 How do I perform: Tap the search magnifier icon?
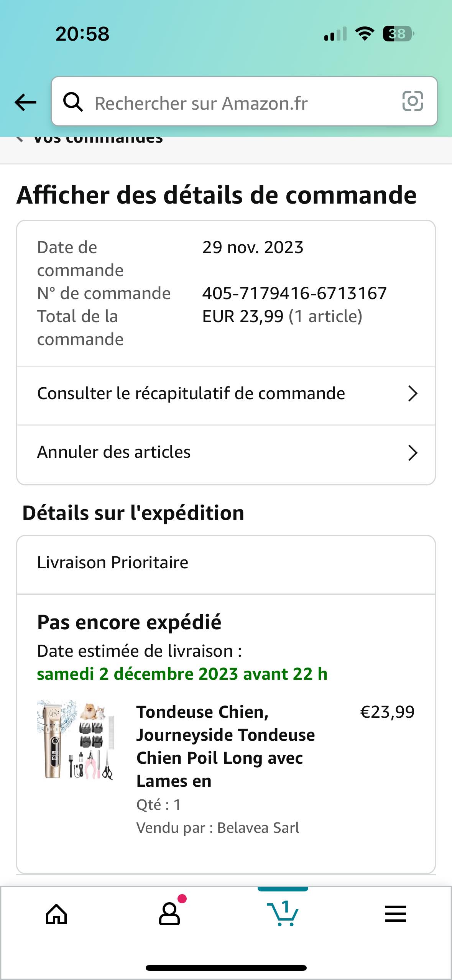click(73, 102)
